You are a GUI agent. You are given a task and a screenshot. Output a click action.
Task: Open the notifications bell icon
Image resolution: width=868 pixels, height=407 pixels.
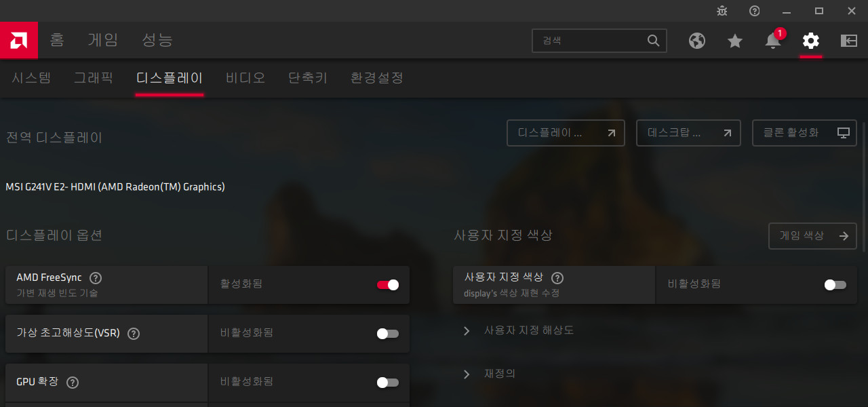(773, 41)
